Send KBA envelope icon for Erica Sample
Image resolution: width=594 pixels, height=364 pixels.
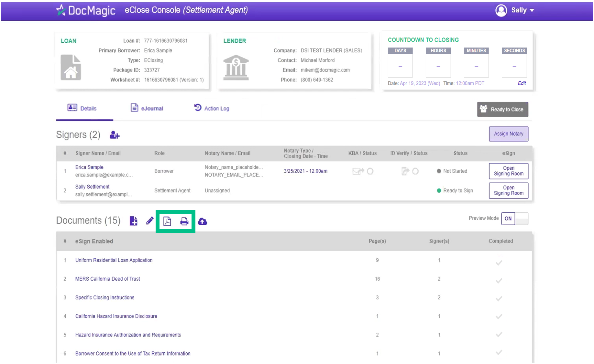click(358, 171)
